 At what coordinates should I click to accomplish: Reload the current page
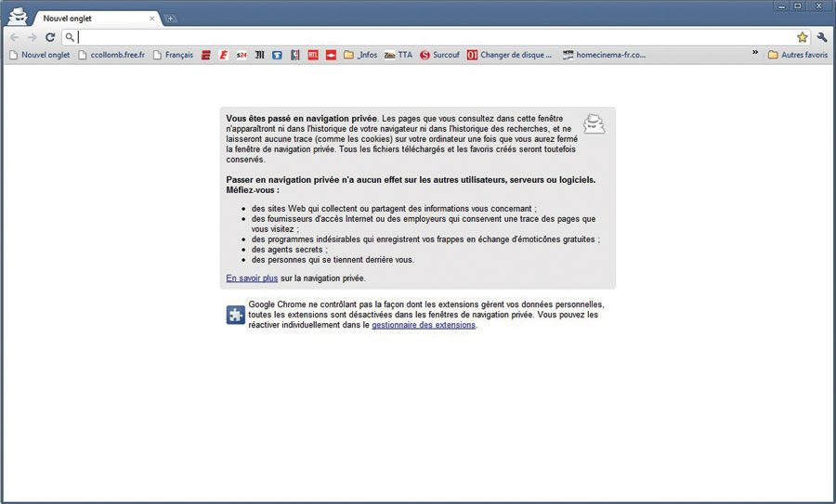(50, 37)
